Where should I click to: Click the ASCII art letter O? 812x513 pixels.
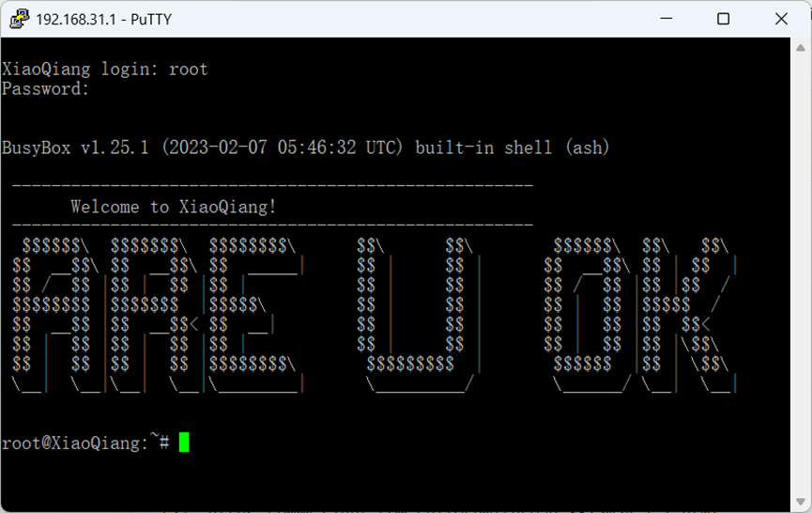(588, 315)
